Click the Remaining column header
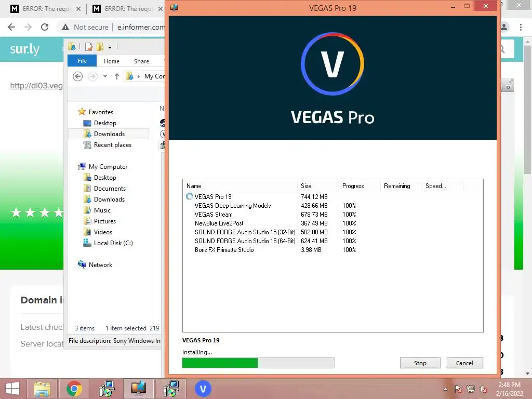 pos(402,186)
